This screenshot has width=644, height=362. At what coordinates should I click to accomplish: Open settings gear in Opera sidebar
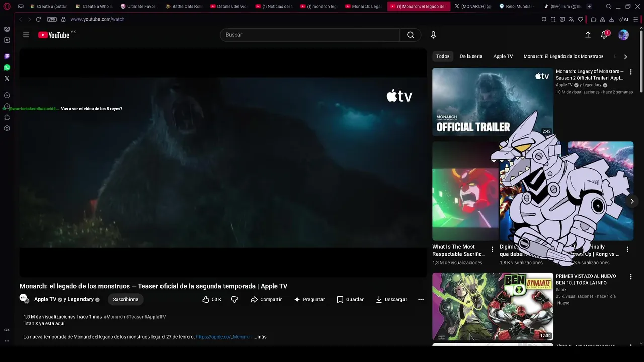[7, 128]
